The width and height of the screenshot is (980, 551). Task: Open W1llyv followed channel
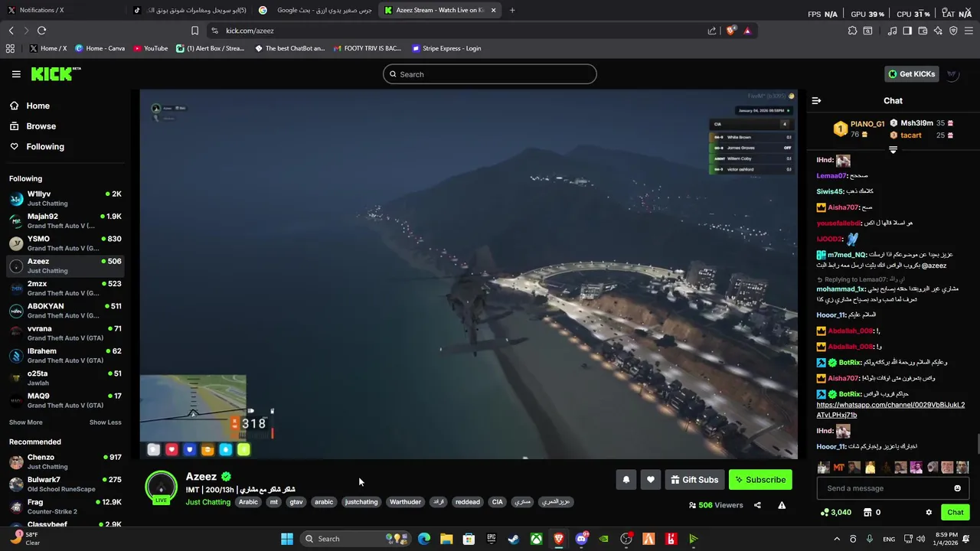point(66,199)
